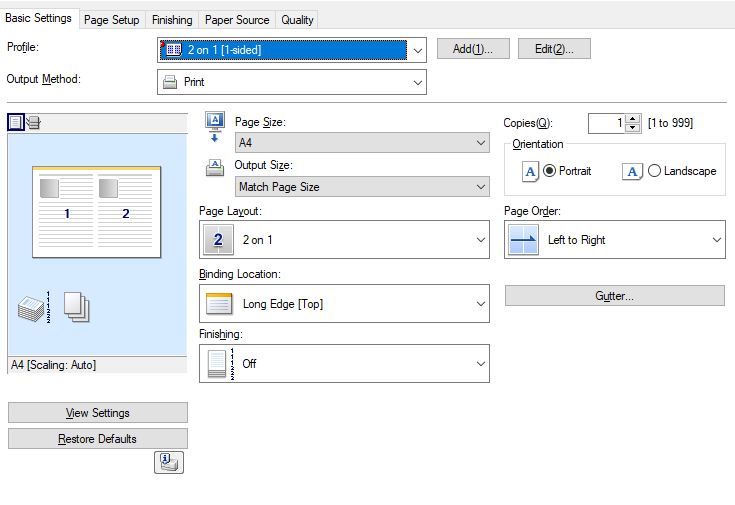Click the Copies number input field
The height and width of the screenshot is (505, 735).
(607, 123)
